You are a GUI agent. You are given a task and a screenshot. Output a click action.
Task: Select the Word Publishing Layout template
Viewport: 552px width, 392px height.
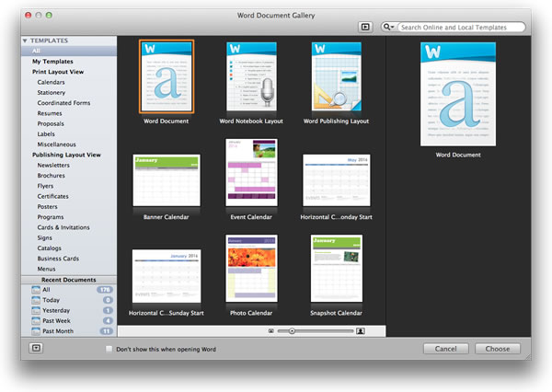coord(337,76)
